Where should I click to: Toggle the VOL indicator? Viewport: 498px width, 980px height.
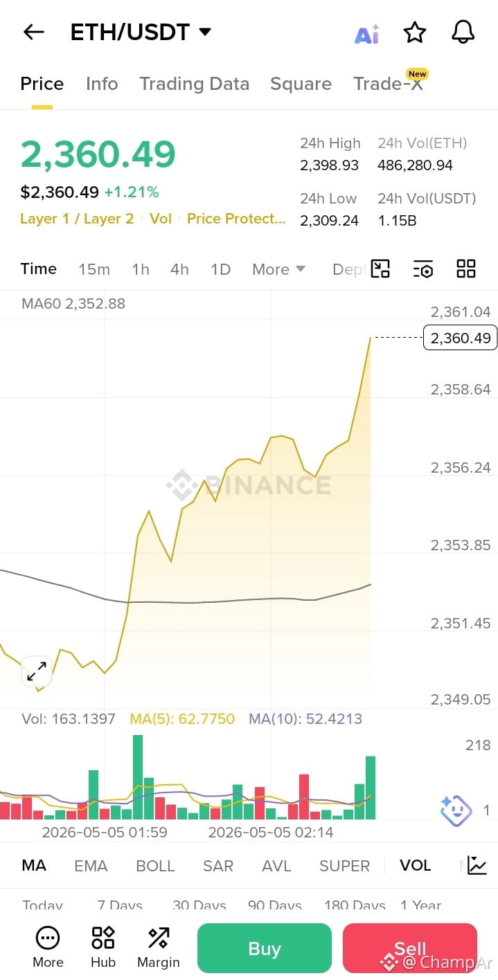(x=415, y=865)
